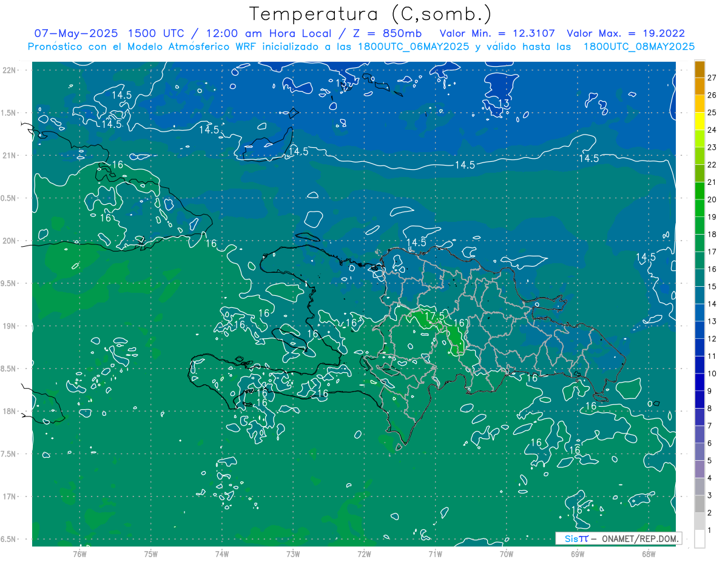728x562 pixels.
Task: Click the color legend label '1'
Action: coord(710,530)
